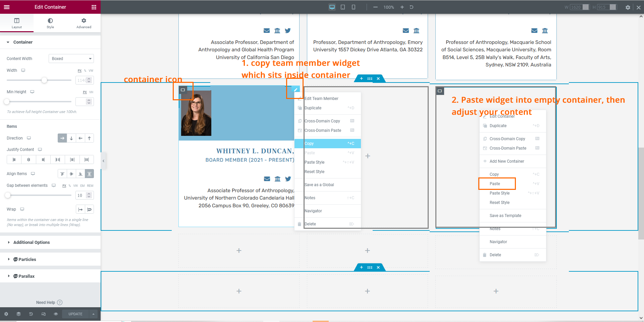Switch to the Advanced tab

click(84, 23)
